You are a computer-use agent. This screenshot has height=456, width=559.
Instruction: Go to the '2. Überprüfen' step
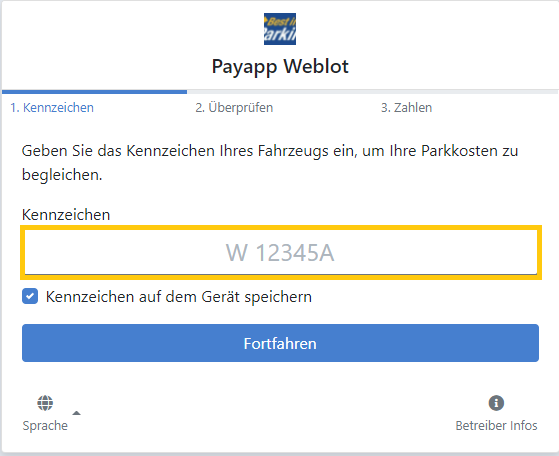[x=234, y=107]
